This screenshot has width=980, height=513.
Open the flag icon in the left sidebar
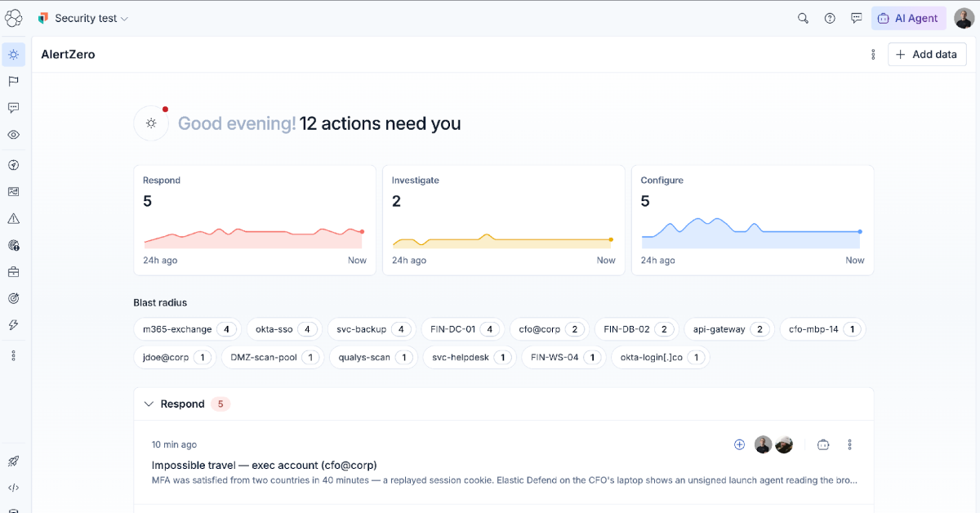point(14,81)
